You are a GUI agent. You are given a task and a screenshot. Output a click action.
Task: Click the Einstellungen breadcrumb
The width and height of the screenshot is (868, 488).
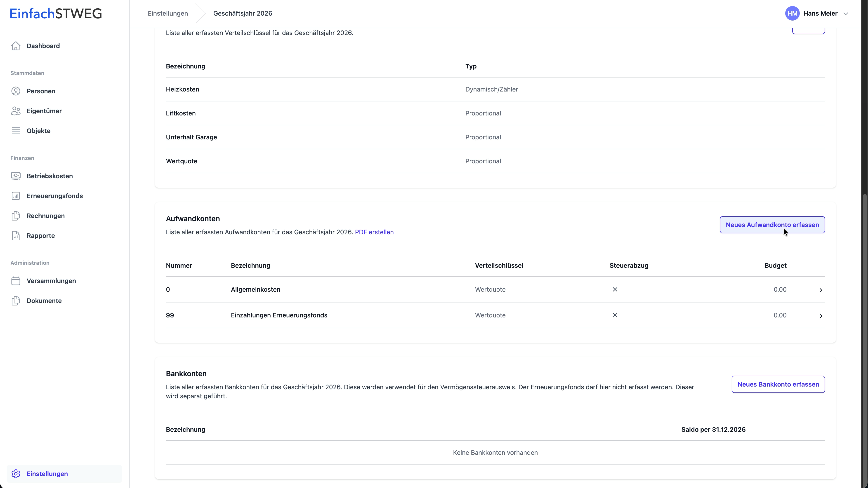(x=168, y=14)
